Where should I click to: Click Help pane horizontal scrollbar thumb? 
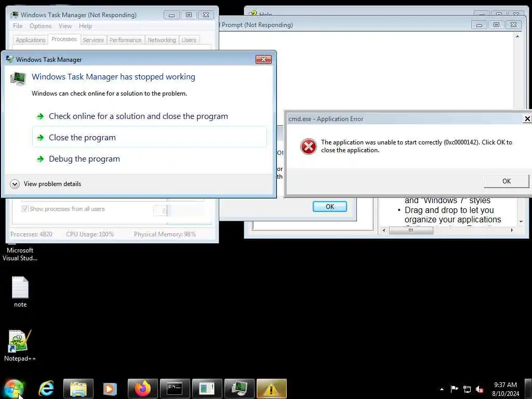click(410, 230)
